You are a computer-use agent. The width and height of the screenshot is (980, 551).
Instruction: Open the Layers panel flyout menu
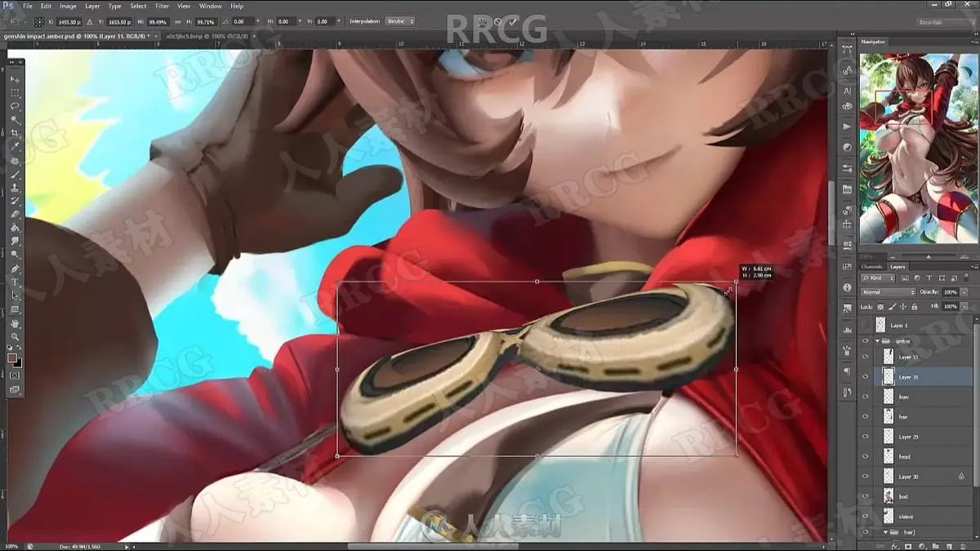click(975, 267)
